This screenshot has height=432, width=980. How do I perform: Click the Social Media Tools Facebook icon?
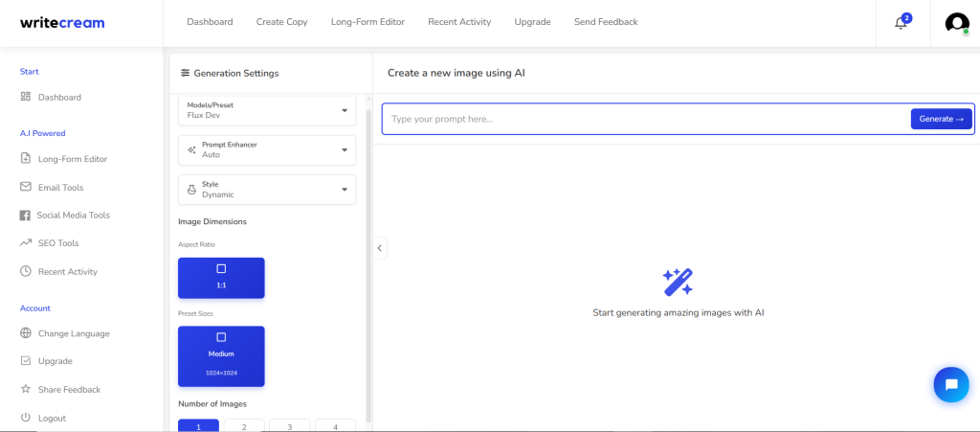pyautogui.click(x=25, y=216)
